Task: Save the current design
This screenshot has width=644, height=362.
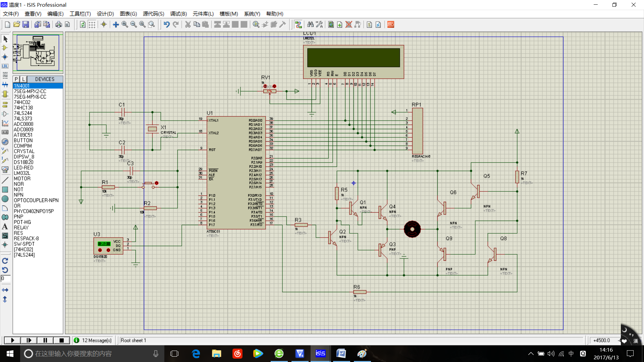Action: (x=25, y=24)
